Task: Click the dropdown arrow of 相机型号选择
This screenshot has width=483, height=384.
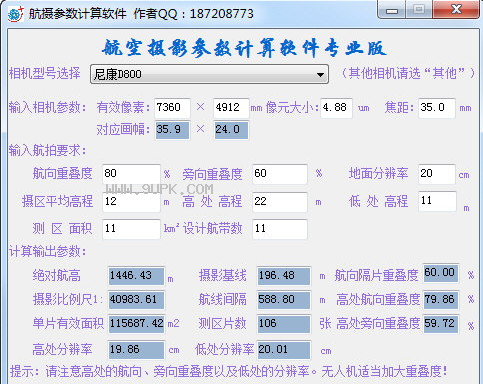Action: 320,74
